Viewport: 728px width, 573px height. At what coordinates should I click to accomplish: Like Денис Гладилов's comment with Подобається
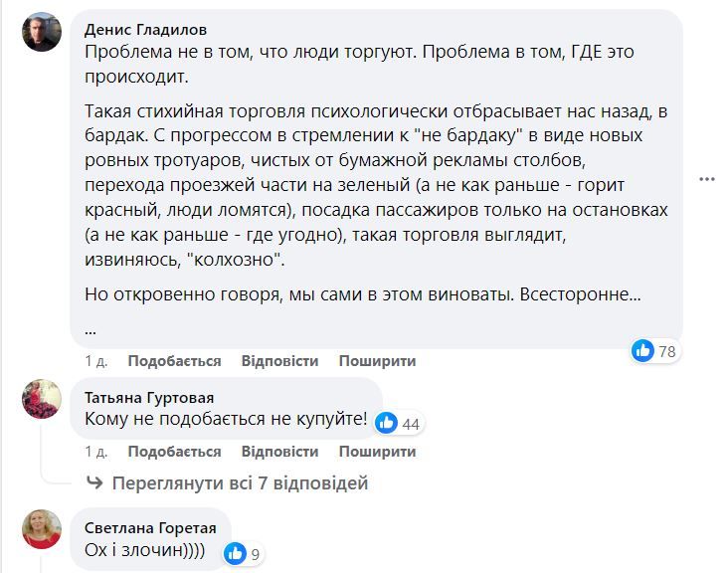174,361
